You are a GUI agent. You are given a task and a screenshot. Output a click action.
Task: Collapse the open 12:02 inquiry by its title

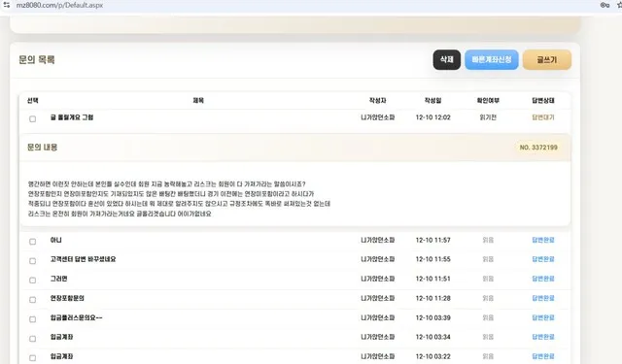click(x=72, y=117)
